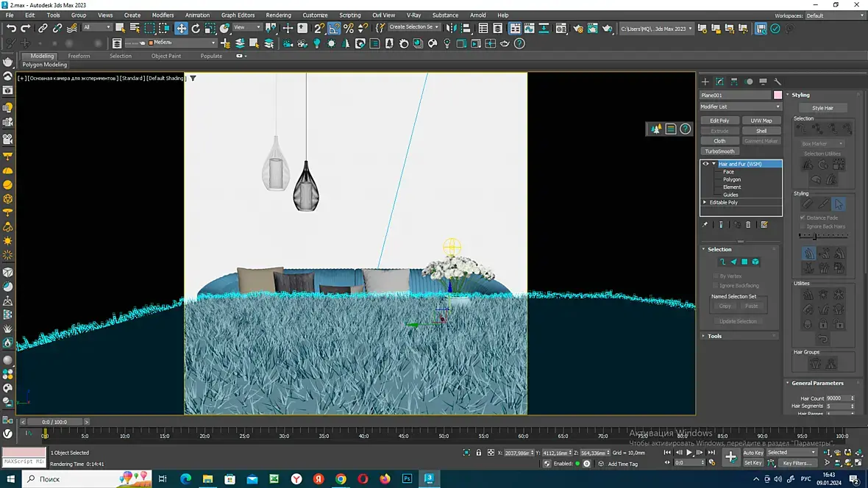The width and height of the screenshot is (868, 488).
Task: Click the Undo arrow in main toolbar
Action: (x=11, y=29)
